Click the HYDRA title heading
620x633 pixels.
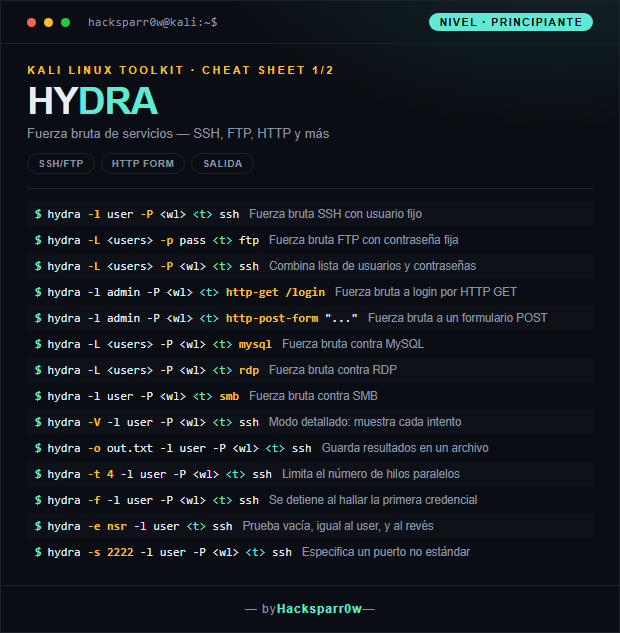tap(92, 101)
